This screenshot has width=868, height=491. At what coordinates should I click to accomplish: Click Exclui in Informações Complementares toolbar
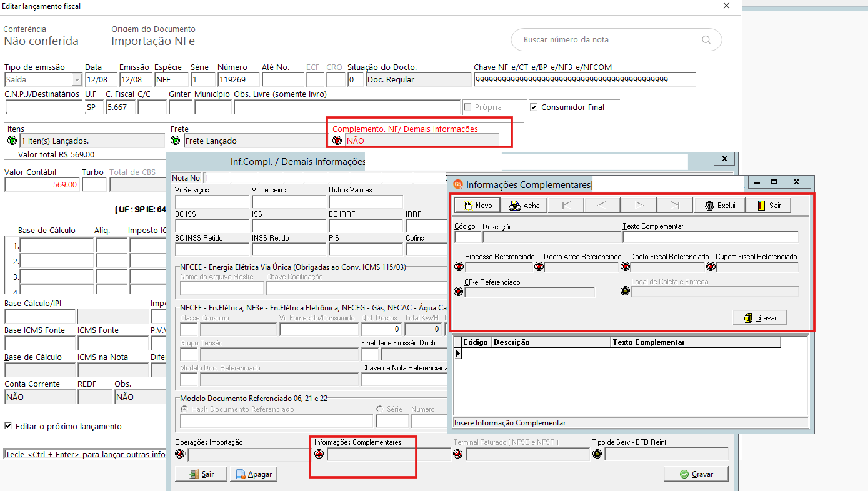pyautogui.click(x=719, y=205)
